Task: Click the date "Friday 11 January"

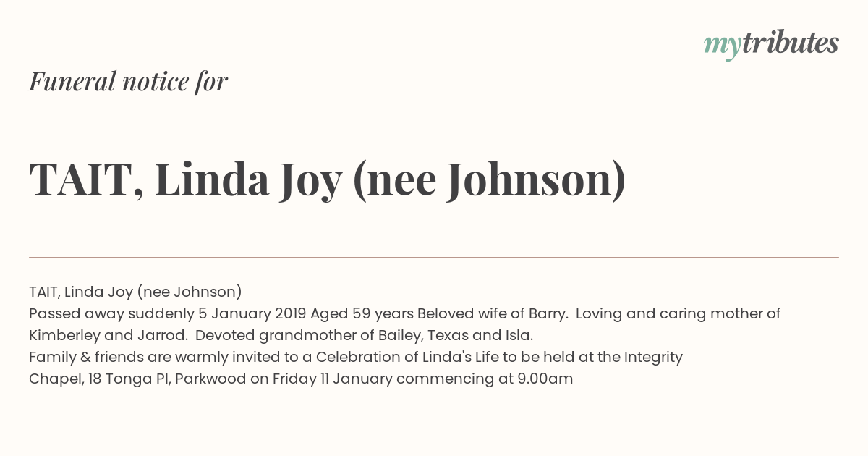Action: click(x=332, y=379)
